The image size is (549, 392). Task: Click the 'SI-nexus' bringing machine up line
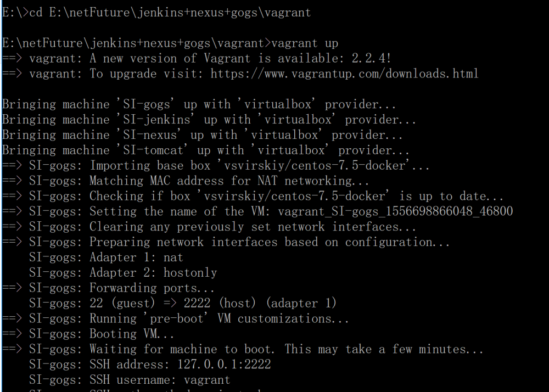tap(202, 135)
